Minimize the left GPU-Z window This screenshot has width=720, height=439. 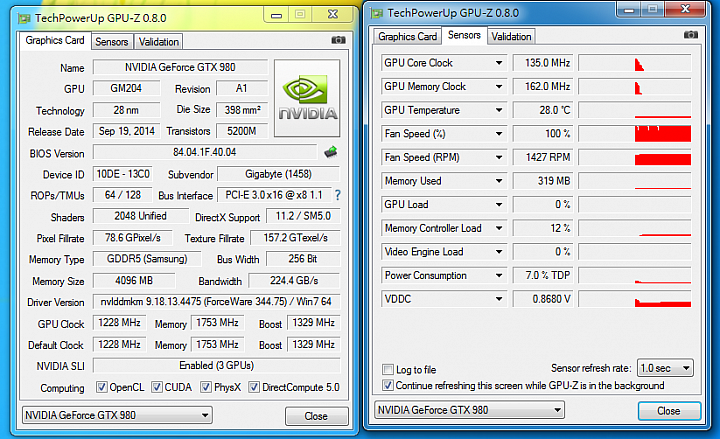[x=276, y=15]
